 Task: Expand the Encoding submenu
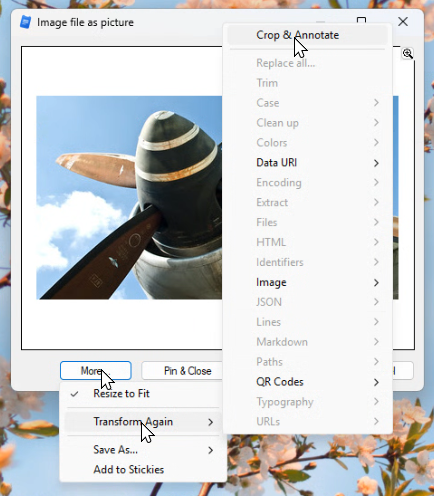pyautogui.click(x=307, y=183)
